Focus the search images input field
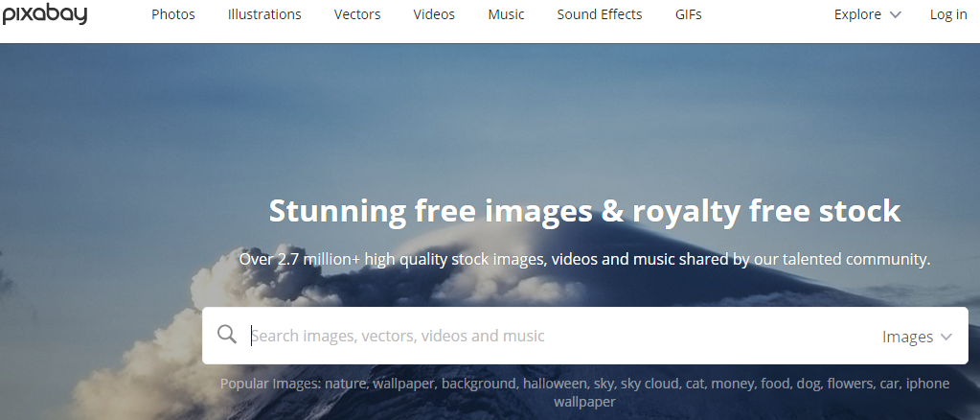The image size is (980, 420). click(x=557, y=337)
